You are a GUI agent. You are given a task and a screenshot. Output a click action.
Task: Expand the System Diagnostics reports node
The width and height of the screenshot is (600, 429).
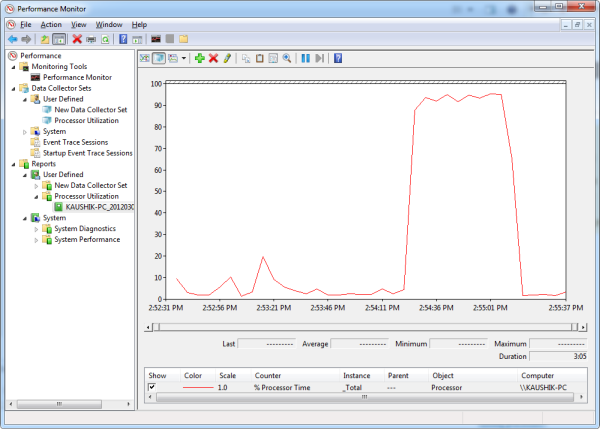pyautogui.click(x=37, y=229)
